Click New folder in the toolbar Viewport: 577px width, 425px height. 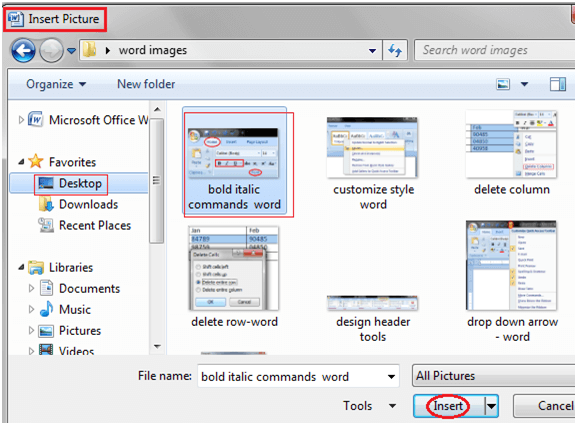coord(146,84)
